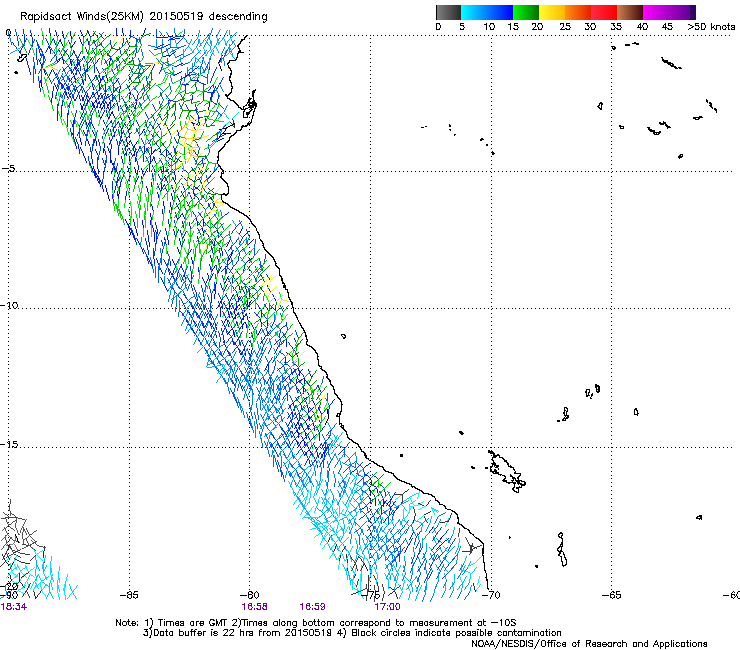Click the red 30-35 knots legend swatch

click(x=604, y=12)
